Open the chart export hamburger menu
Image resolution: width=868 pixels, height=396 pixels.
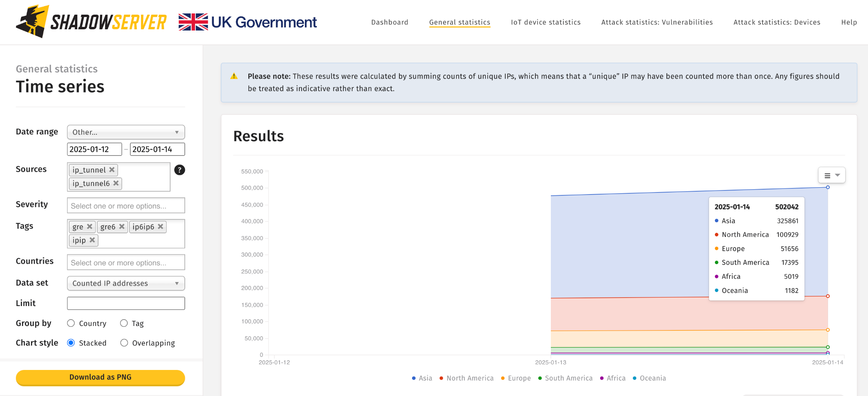tap(831, 175)
